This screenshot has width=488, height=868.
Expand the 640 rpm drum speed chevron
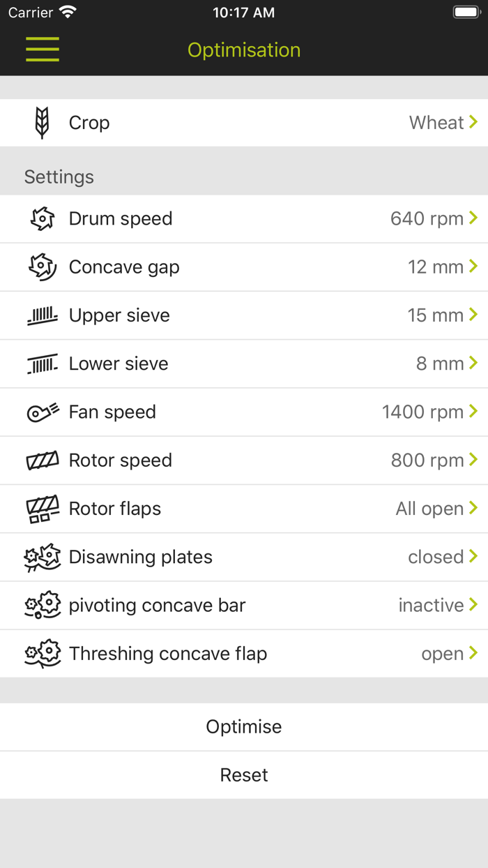[x=473, y=218]
